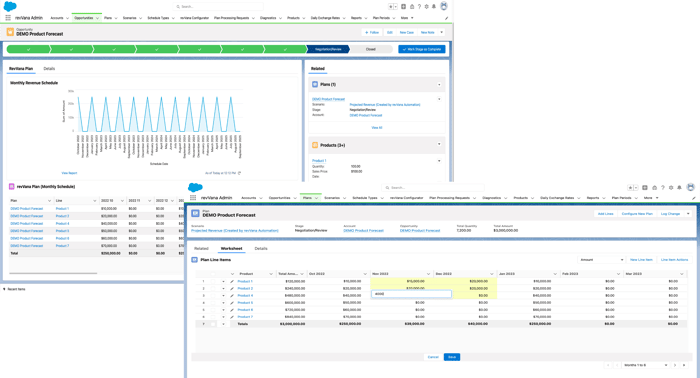Expand the Plans (1) related list menu
700x378 pixels.
pos(439,84)
